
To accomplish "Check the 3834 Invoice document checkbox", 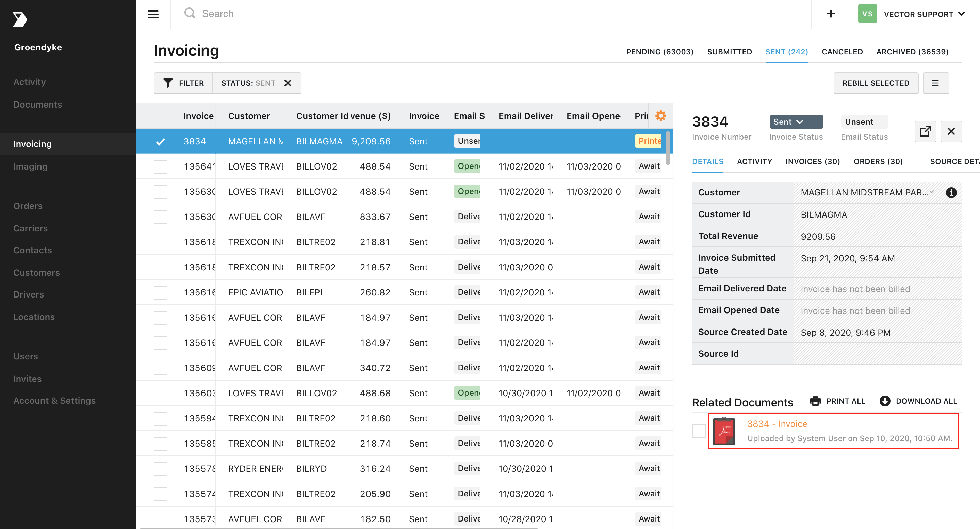I will pos(699,431).
